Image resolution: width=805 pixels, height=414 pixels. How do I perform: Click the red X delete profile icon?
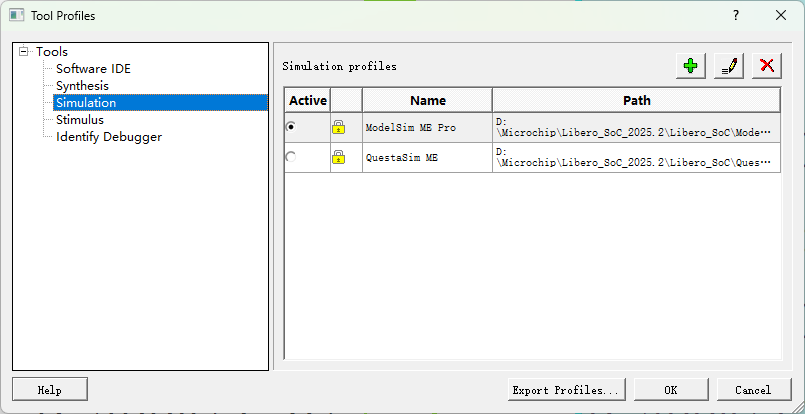pos(766,66)
